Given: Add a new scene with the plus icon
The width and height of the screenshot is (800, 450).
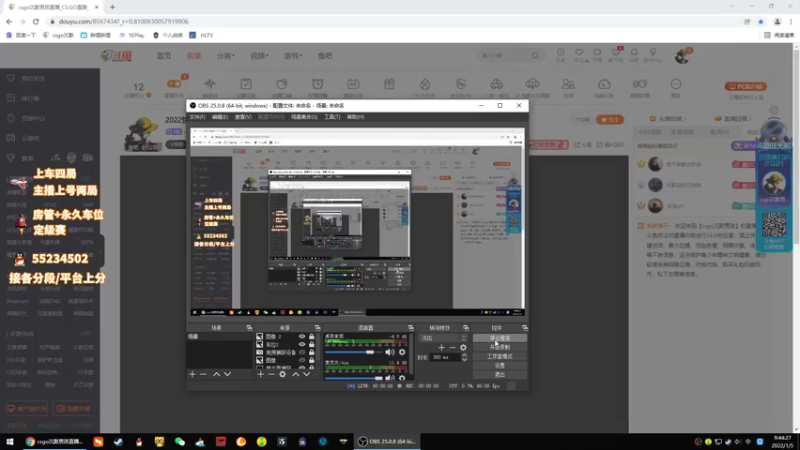Looking at the screenshot, I should (x=192, y=374).
